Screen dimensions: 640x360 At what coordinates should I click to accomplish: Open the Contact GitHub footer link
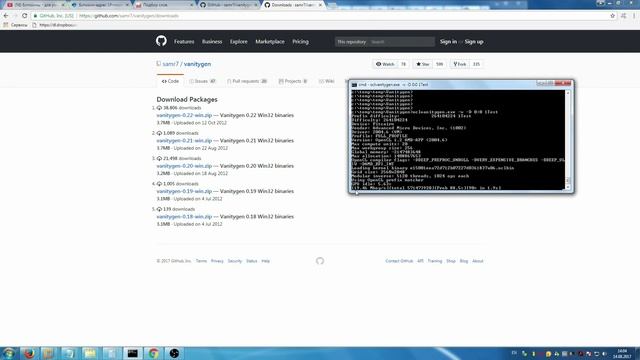(399, 261)
